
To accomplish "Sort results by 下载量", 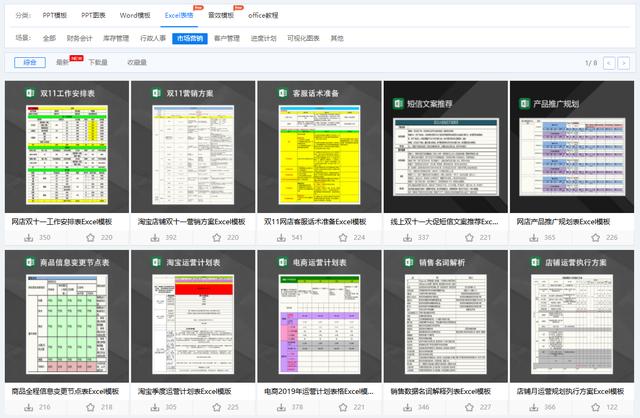I will click(98, 62).
